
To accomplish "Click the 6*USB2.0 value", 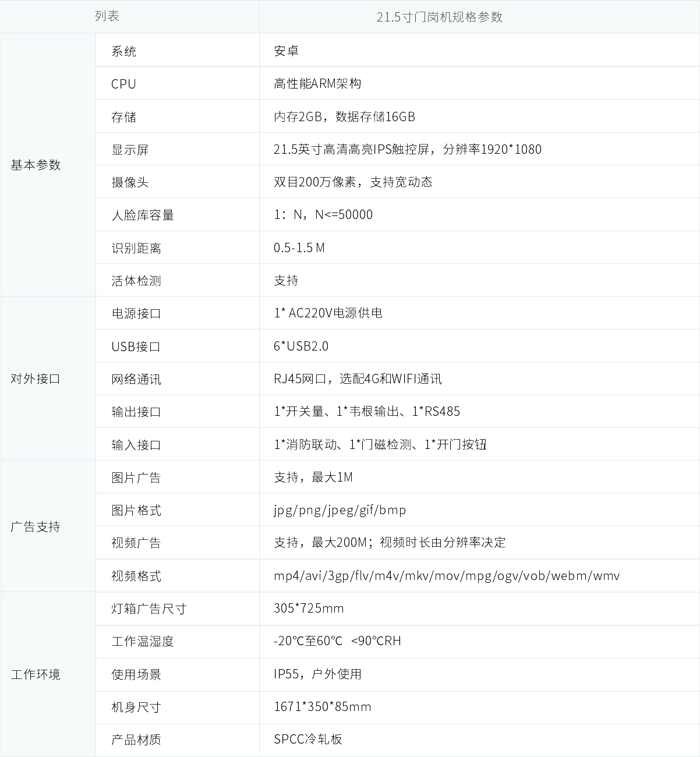I will click(301, 346).
